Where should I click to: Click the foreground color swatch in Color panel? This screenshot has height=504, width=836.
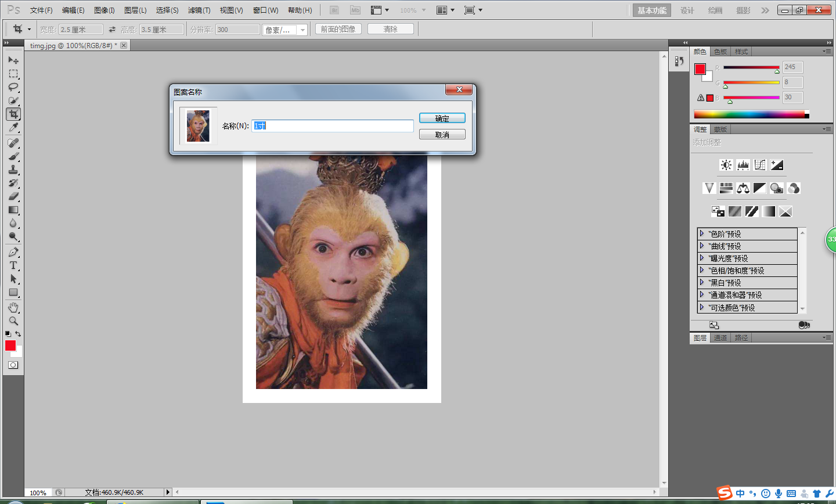click(x=700, y=69)
